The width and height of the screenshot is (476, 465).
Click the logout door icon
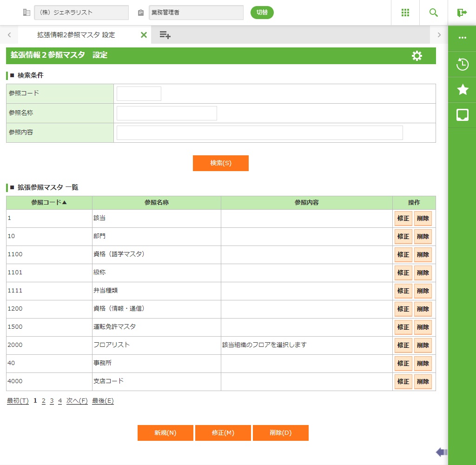[462, 13]
